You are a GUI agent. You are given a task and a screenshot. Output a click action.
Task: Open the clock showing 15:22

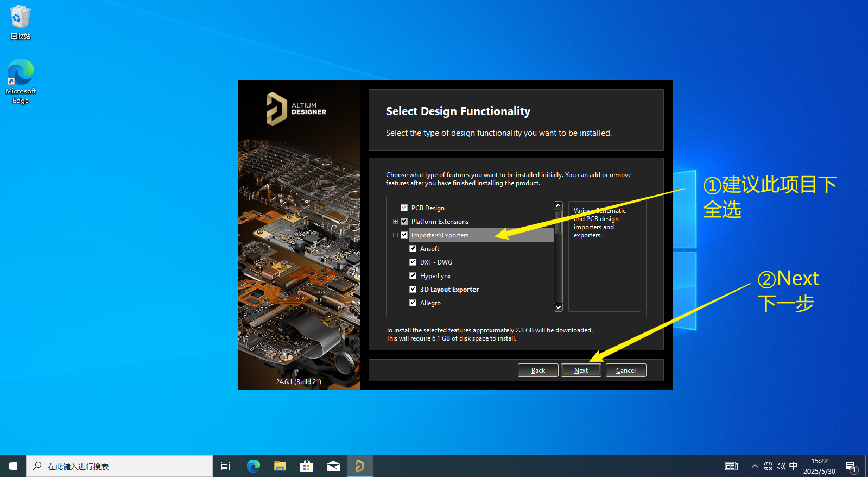tap(819, 466)
